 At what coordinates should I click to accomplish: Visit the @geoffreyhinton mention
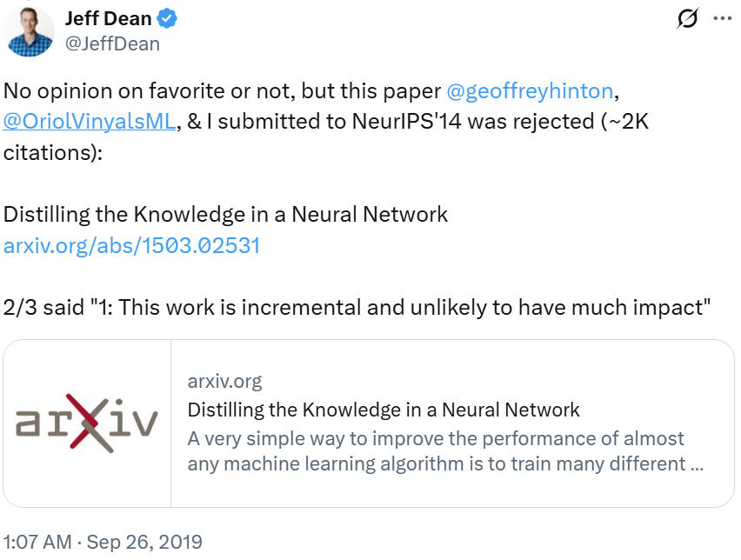pyautogui.click(x=530, y=90)
